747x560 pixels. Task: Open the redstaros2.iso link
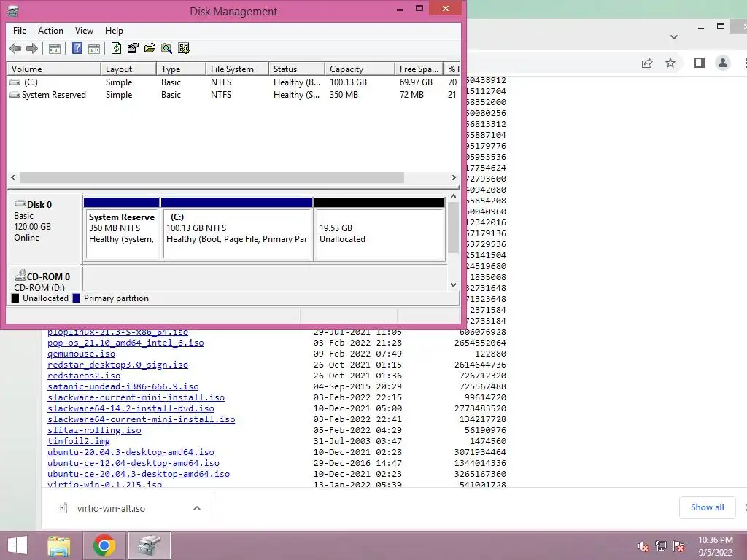(84, 376)
